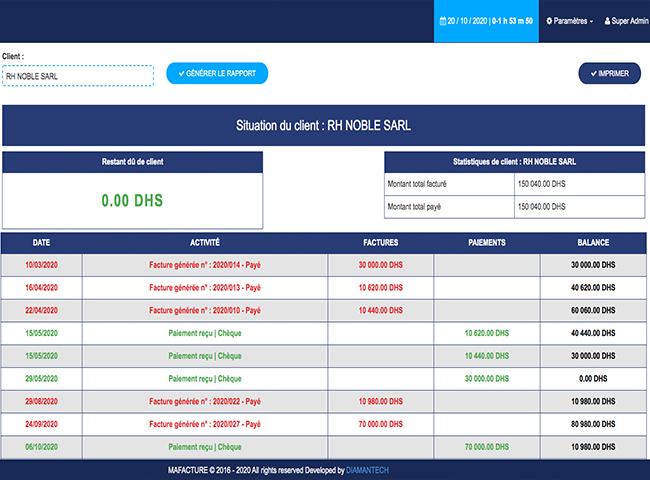
Task: Click the Imprimer button
Action: click(x=609, y=74)
